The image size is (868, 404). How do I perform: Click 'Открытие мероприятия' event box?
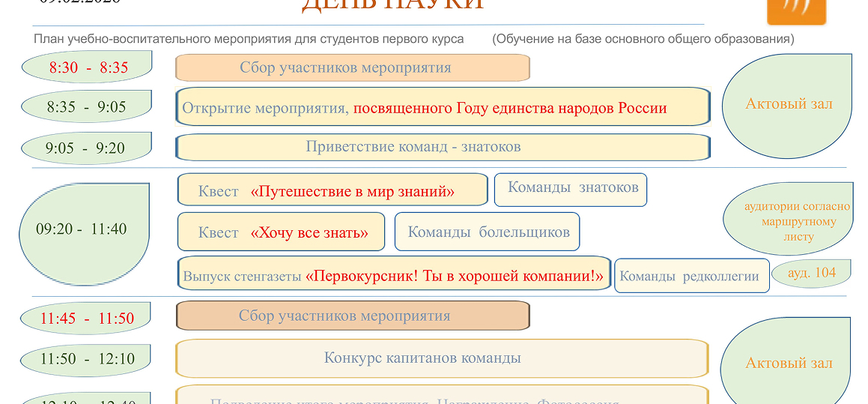click(443, 106)
